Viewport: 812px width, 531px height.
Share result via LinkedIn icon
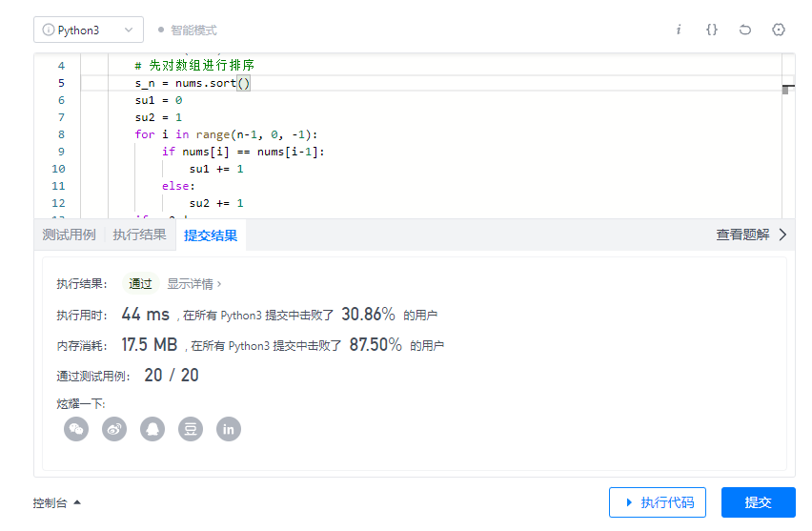229,429
